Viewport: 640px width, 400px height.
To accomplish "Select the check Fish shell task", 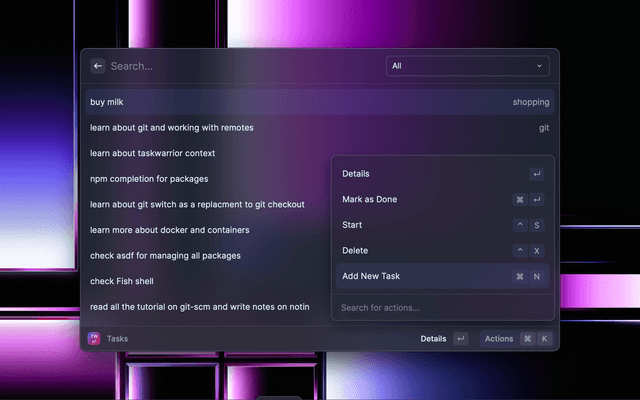I will (122, 281).
